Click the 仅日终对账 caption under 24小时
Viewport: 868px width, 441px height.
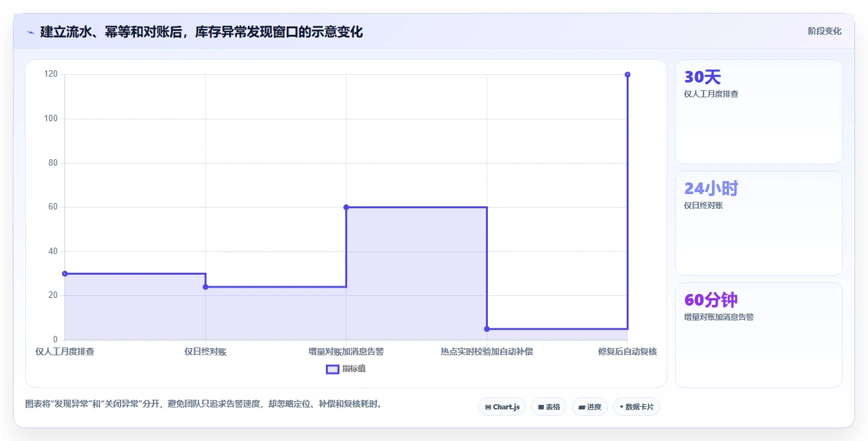[x=703, y=206]
